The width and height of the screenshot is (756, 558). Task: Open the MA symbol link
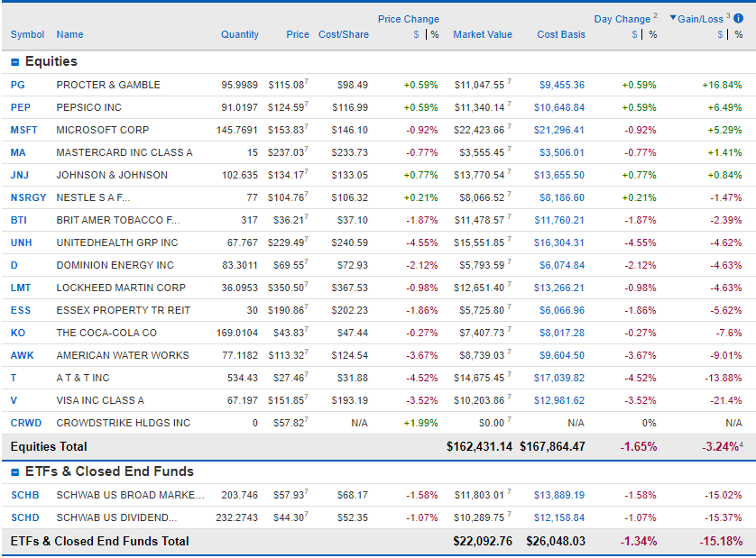(18, 152)
